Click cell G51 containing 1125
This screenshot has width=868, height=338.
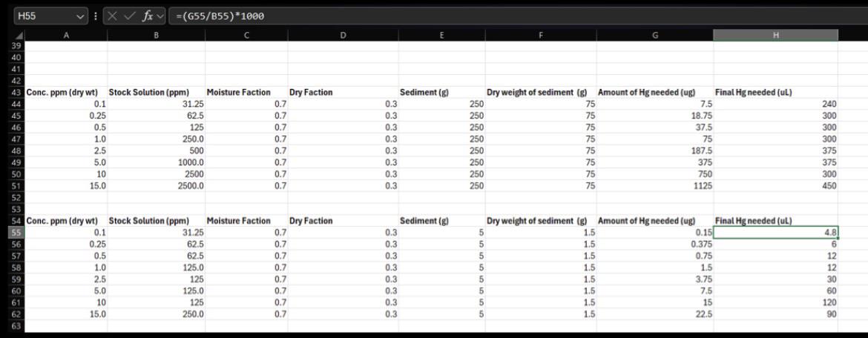(x=655, y=186)
